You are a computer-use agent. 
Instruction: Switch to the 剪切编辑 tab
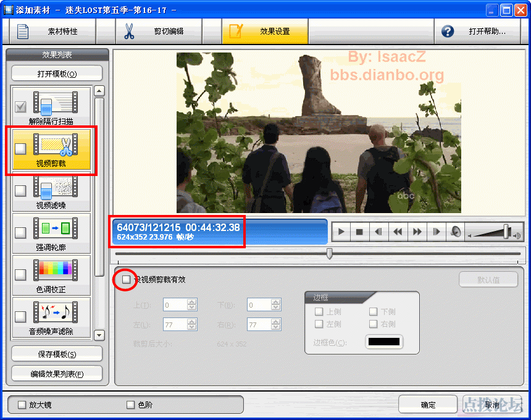159,31
